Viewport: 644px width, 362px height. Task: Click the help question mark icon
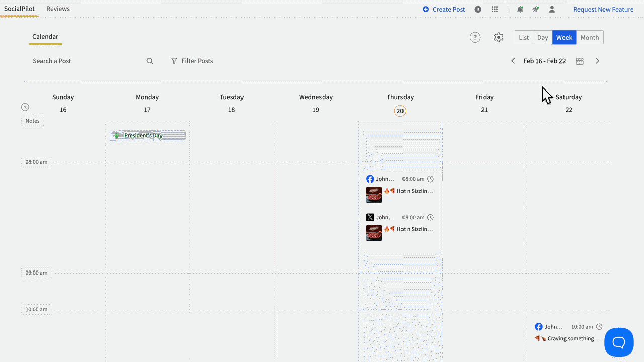[x=475, y=37]
